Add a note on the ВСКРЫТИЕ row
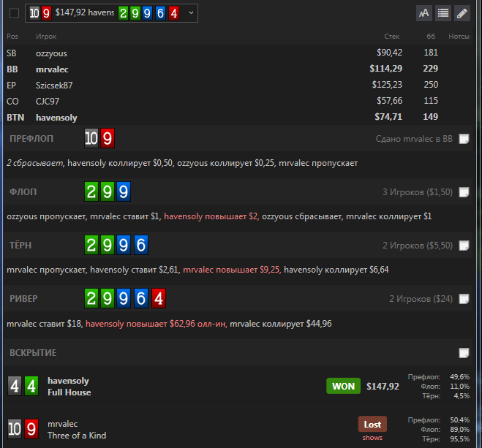The width and height of the screenshot is (482, 448). coord(464,353)
